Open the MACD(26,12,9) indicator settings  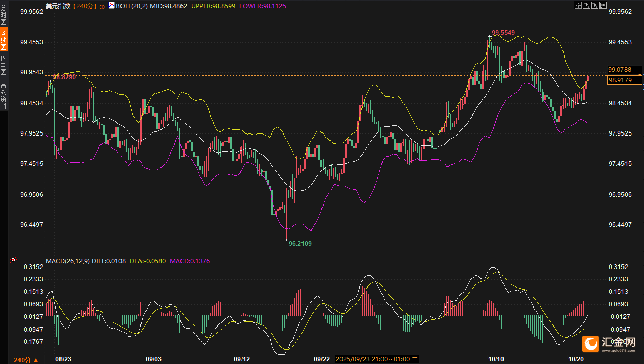pos(67,261)
